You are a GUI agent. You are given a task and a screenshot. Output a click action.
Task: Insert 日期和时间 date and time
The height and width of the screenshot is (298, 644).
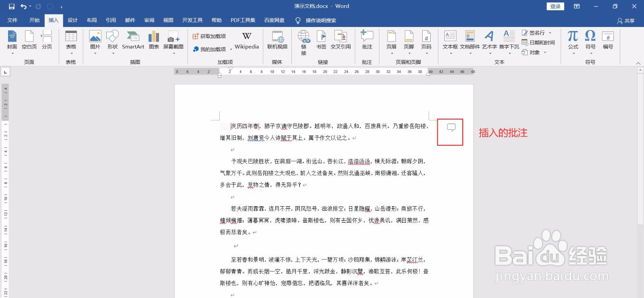[x=538, y=43]
